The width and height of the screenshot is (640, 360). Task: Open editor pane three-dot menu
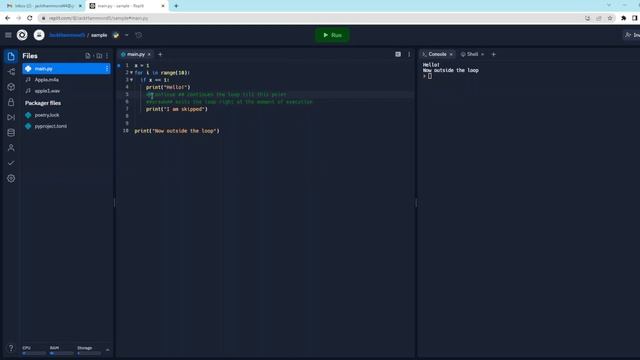coord(409,54)
